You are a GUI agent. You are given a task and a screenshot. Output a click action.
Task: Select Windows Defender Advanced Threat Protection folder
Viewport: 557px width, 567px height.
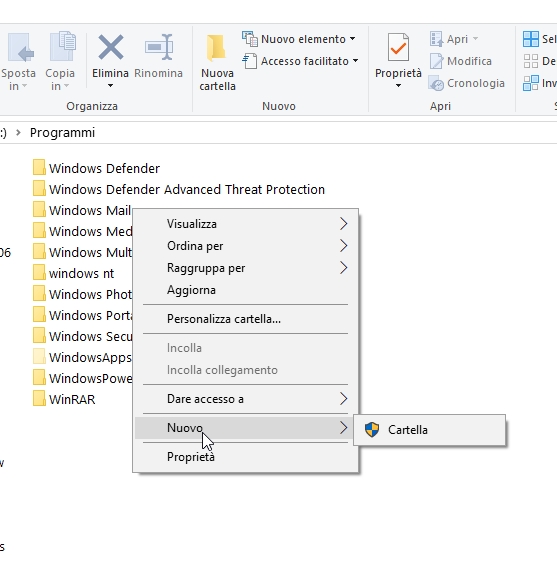[x=179, y=189]
